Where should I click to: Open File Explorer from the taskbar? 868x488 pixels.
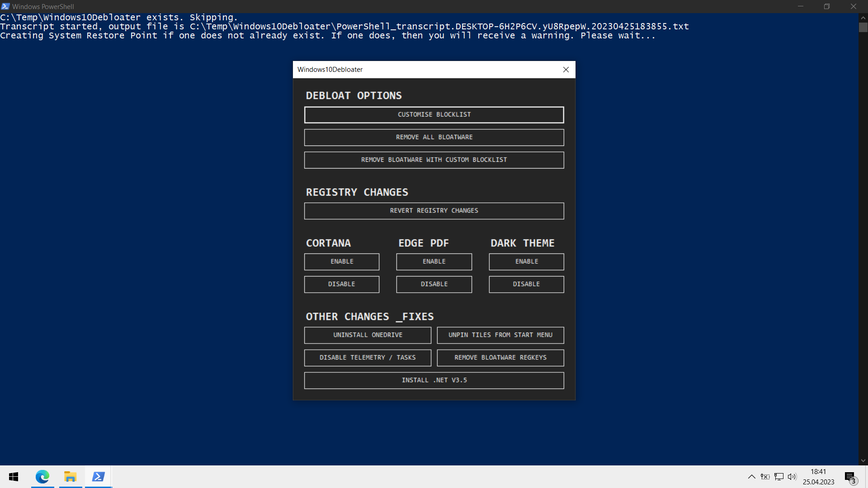70,477
